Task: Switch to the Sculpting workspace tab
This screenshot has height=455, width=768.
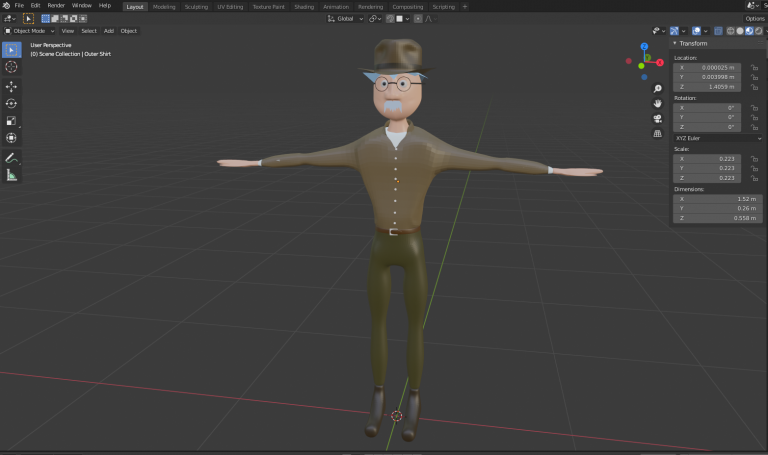Action: click(x=196, y=7)
